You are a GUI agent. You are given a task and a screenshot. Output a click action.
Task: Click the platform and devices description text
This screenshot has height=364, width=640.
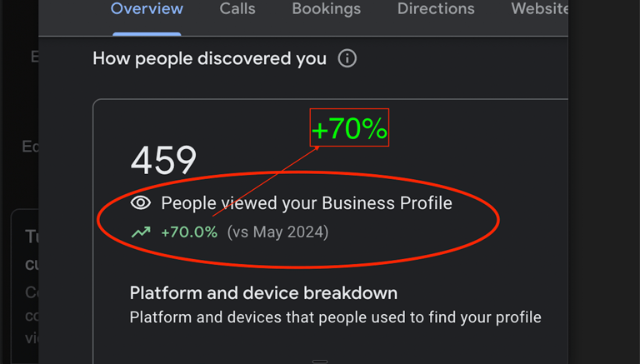coord(336,317)
